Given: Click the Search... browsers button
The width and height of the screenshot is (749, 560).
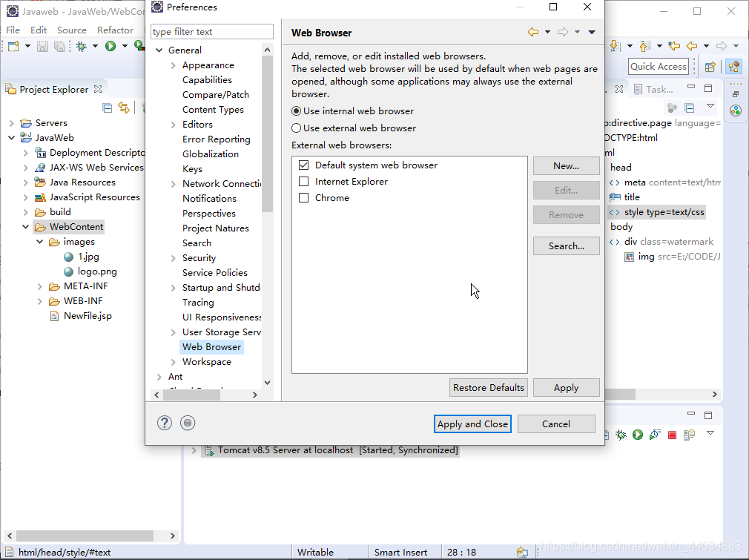Looking at the screenshot, I should point(566,246).
